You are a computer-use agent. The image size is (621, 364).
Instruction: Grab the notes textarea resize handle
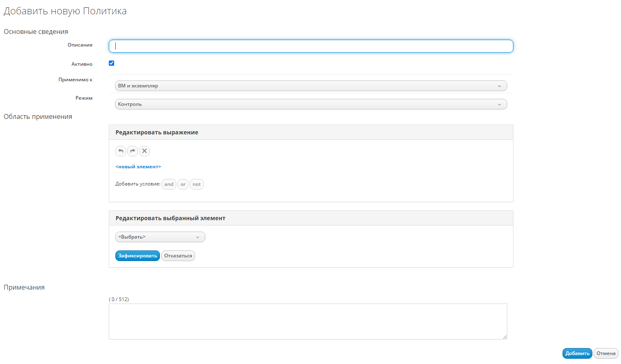[505, 337]
